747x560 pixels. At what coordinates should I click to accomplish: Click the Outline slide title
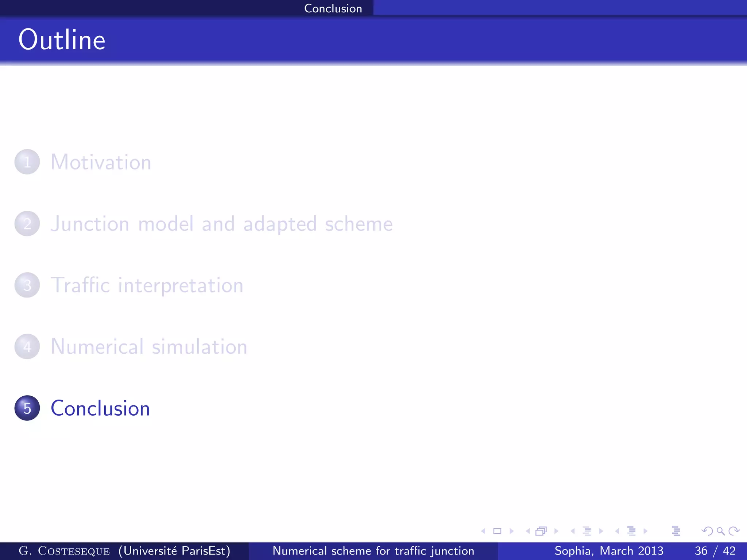coord(62,39)
